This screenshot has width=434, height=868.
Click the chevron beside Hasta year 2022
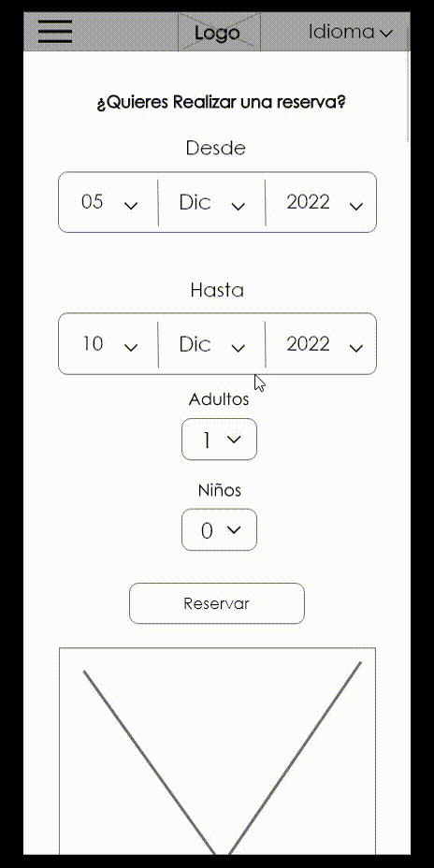pyautogui.click(x=356, y=348)
